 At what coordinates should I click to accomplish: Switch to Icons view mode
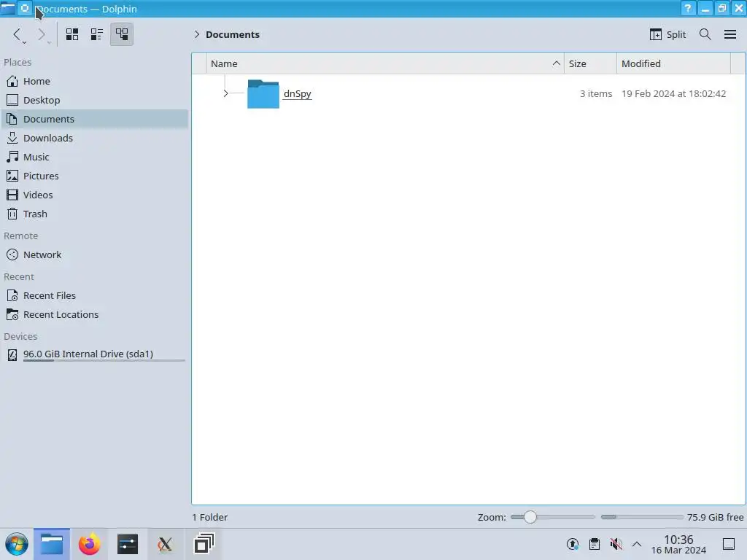pos(72,34)
